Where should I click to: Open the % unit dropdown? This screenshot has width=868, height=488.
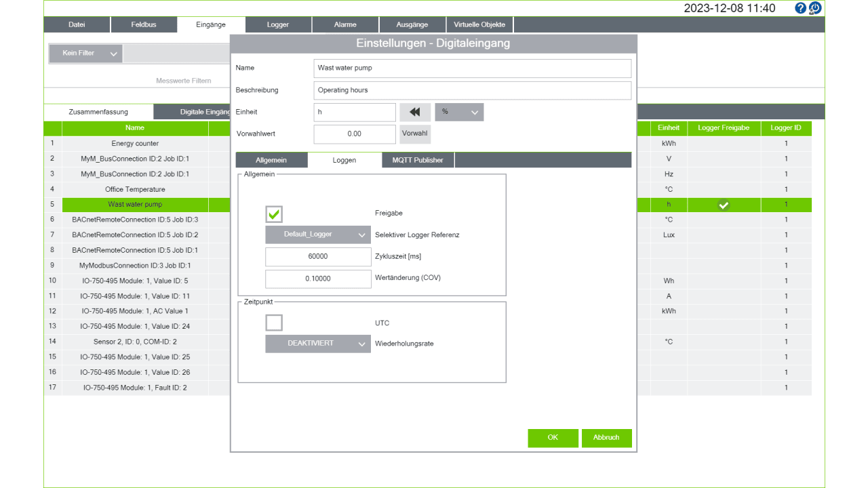tap(459, 113)
